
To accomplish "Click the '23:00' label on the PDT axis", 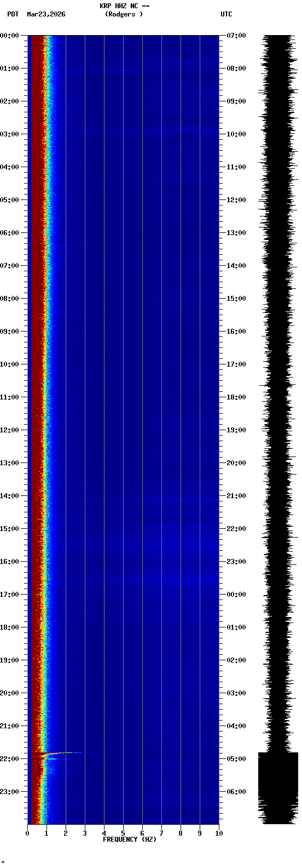I will (9, 792).
